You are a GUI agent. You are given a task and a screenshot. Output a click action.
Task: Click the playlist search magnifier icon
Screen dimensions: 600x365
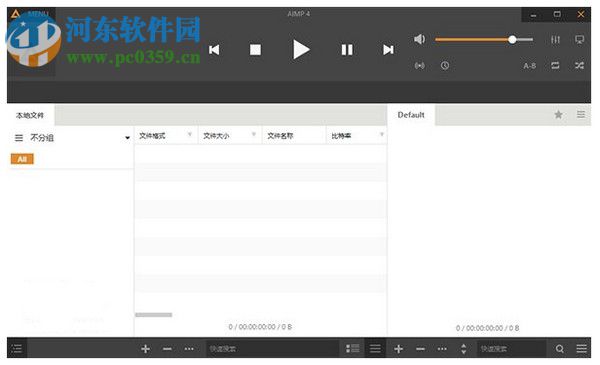tap(559, 349)
